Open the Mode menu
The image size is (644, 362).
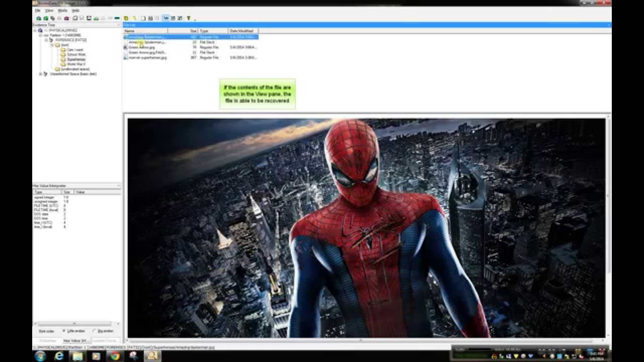tap(62, 10)
